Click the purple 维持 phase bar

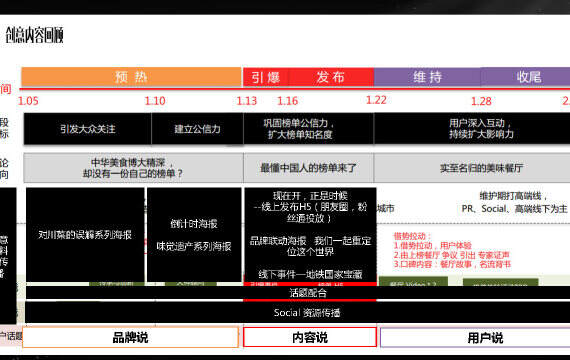(x=427, y=77)
